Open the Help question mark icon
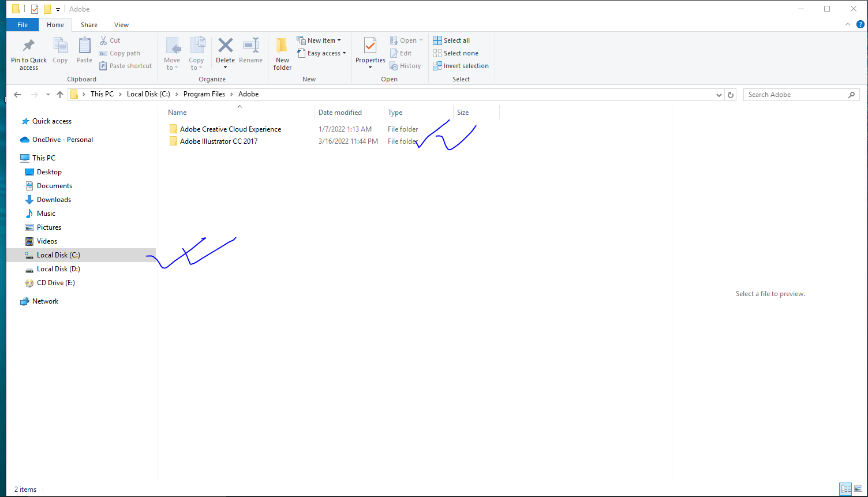 (x=860, y=24)
